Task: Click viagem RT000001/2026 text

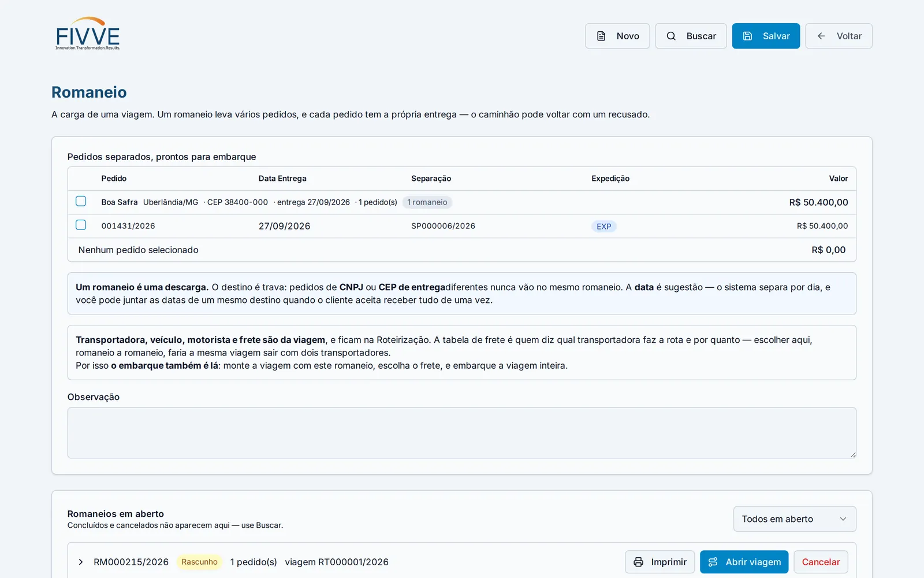Action: (337, 562)
